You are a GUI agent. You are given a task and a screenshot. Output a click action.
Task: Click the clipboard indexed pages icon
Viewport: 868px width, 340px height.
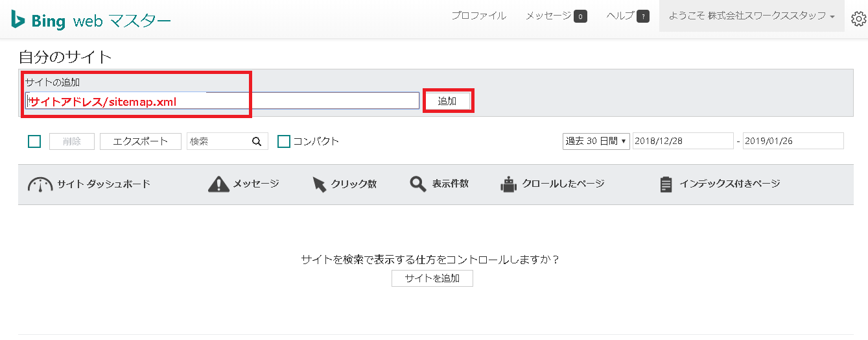[x=666, y=184]
